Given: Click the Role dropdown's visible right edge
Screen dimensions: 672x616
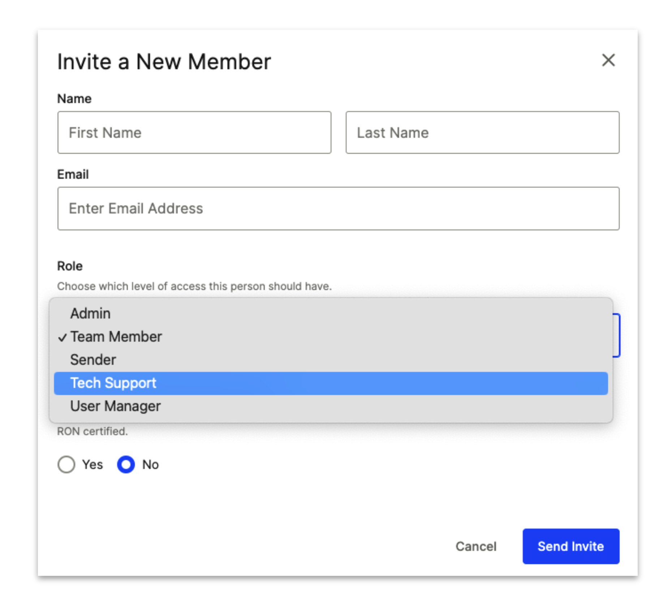Looking at the screenshot, I should click(x=616, y=336).
